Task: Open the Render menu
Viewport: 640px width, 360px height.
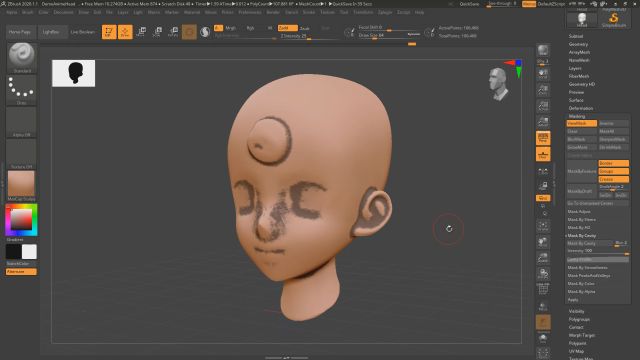Action: [273, 12]
